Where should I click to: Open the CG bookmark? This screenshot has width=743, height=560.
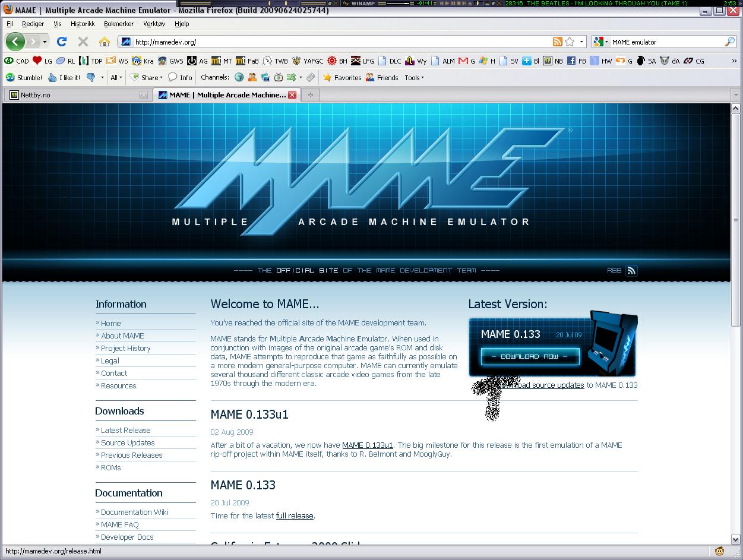(x=694, y=61)
